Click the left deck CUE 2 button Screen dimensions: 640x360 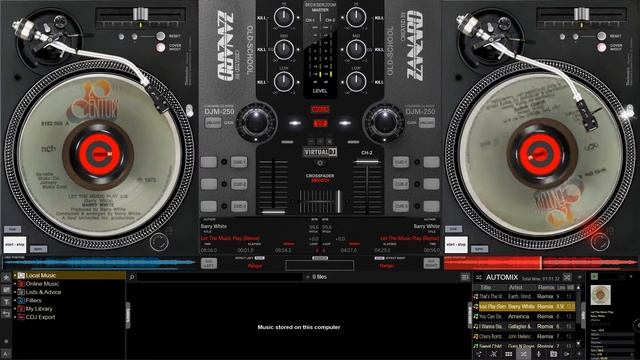[239, 184]
